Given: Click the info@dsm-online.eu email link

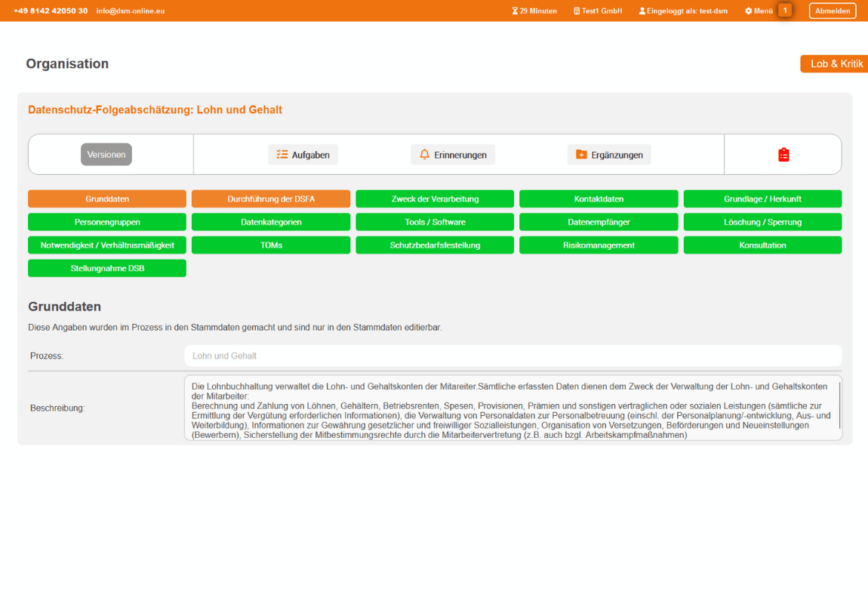Looking at the screenshot, I should pos(131,11).
